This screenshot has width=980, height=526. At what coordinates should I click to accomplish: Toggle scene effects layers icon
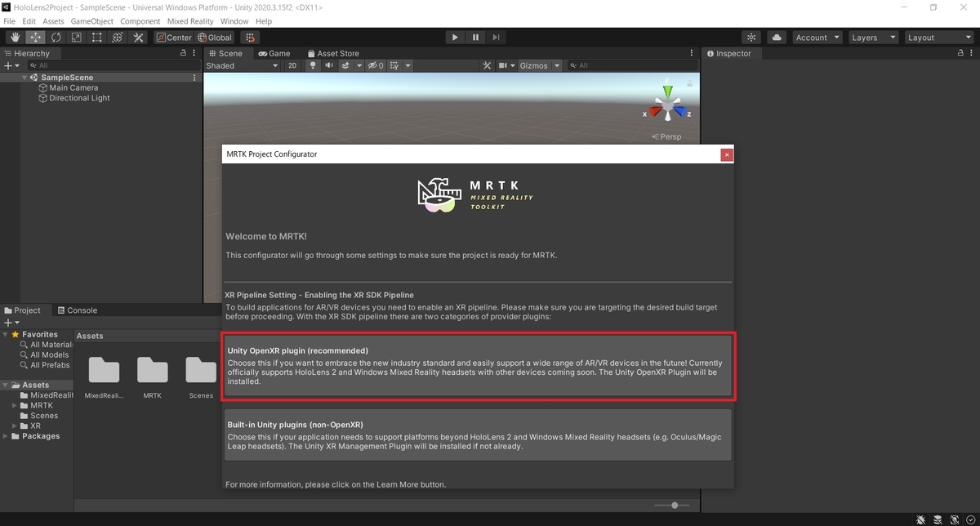point(345,65)
